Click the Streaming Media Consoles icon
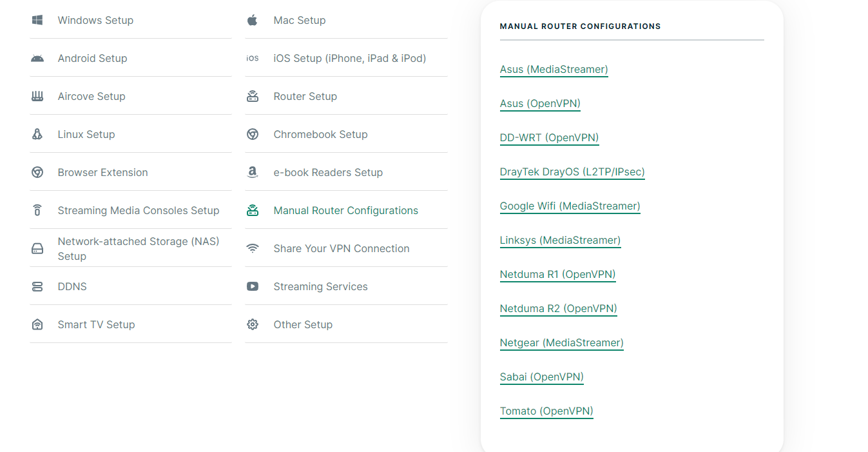This screenshot has height=452, width=868. pos(37,210)
